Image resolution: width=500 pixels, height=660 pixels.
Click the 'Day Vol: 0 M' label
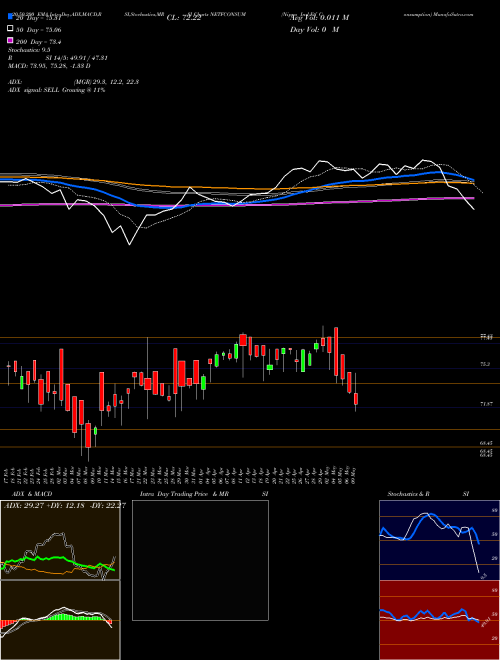[314, 29]
